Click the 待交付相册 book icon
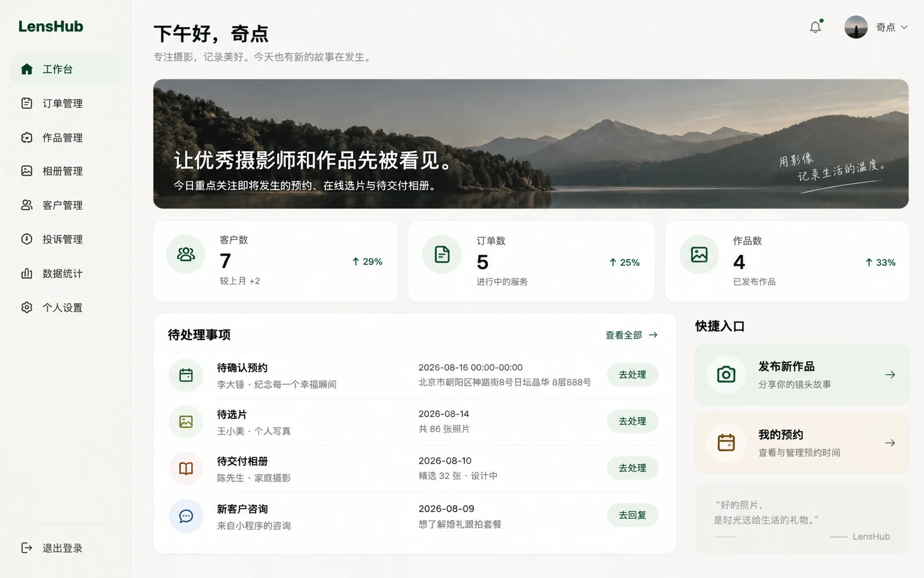This screenshot has height=578, width=924. [186, 468]
